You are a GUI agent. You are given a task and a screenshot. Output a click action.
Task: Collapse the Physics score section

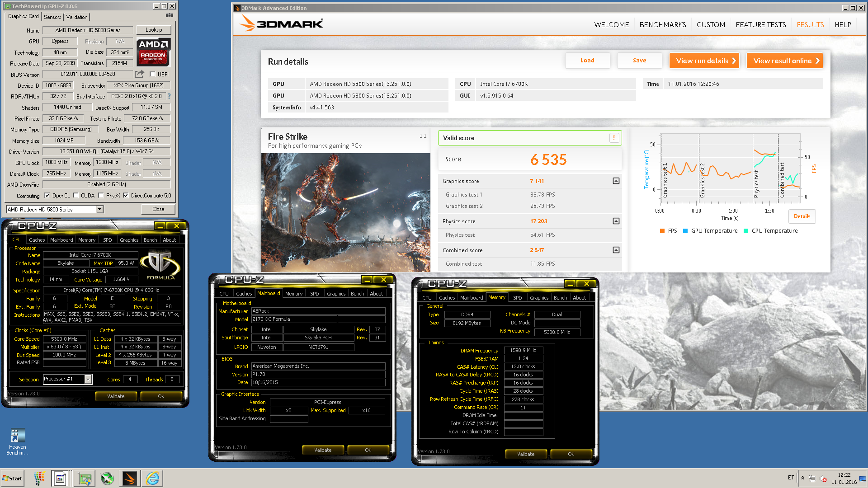tap(616, 221)
